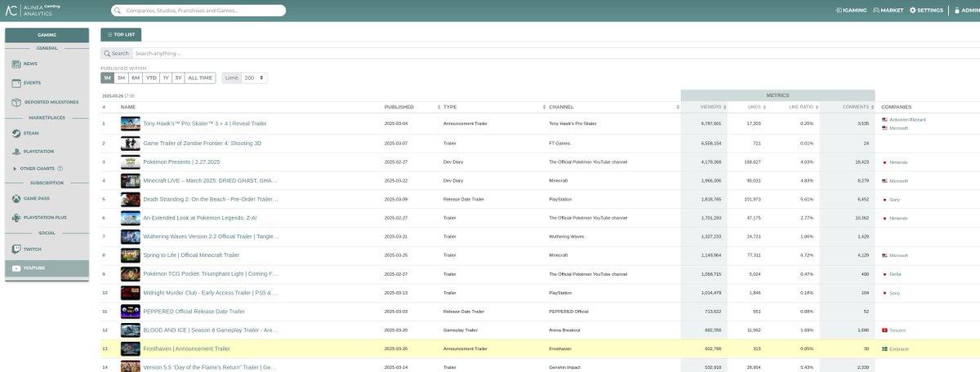The image size is (980, 372).
Task: Select the 3M published-within filter
Action: [x=121, y=78]
